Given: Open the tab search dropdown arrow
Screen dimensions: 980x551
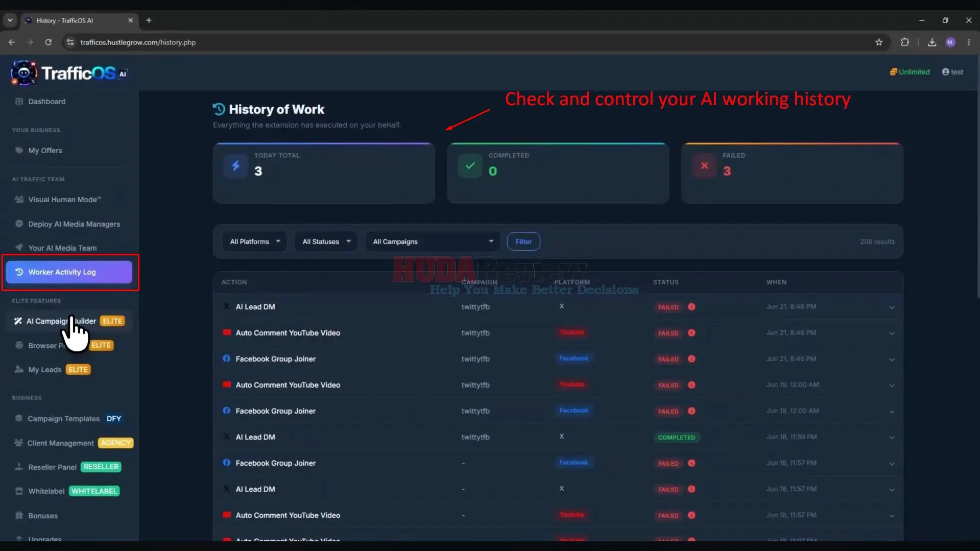Looking at the screenshot, I should (x=10, y=20).
